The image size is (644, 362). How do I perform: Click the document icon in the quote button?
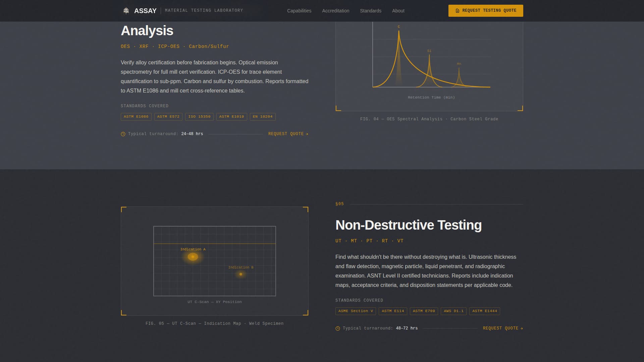(x=458, y=10)
